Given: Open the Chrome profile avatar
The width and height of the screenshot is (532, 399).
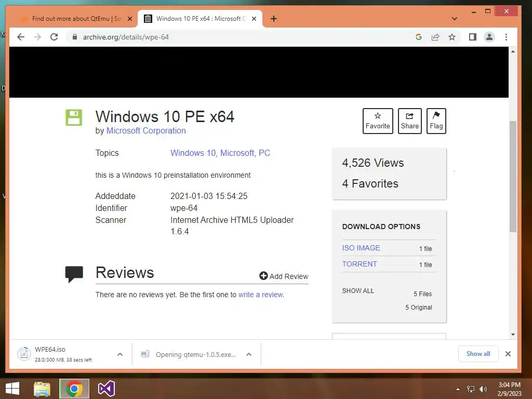Looking at the screenshot, I should coord(489,37).
